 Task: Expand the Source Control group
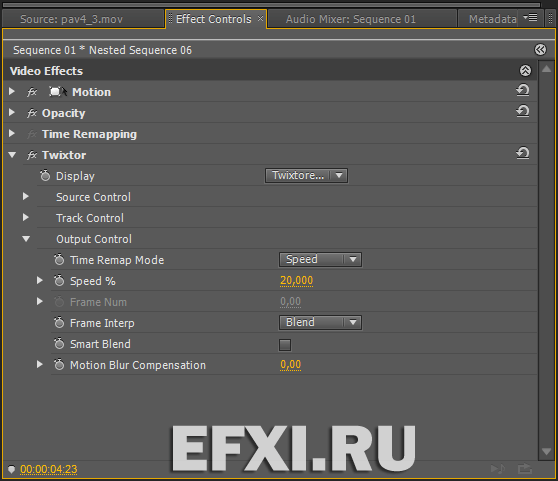[26, 196]
